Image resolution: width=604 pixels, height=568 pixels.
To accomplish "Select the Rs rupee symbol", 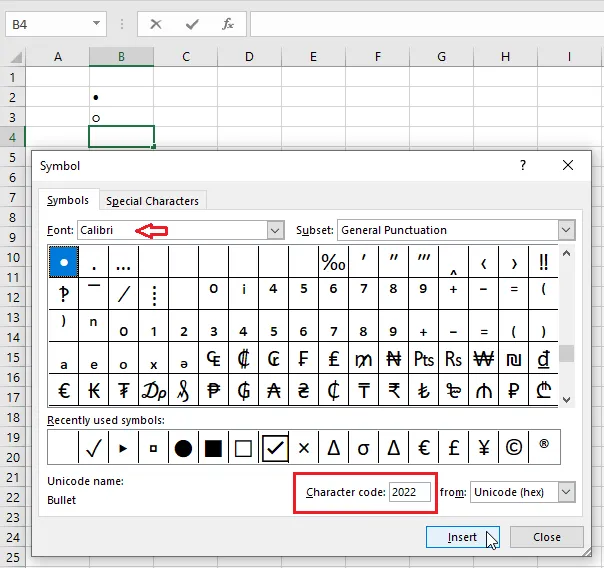I will [x=453, y=359].
